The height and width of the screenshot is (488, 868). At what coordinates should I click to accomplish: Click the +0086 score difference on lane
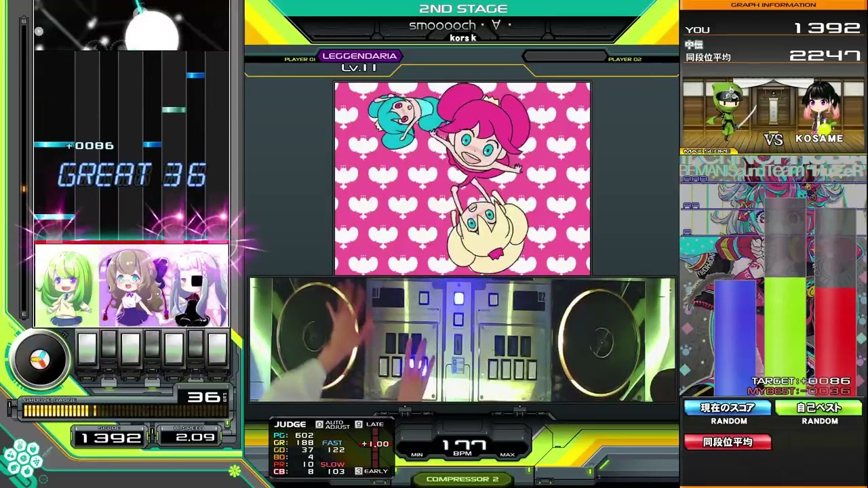[x=90, y=146]
